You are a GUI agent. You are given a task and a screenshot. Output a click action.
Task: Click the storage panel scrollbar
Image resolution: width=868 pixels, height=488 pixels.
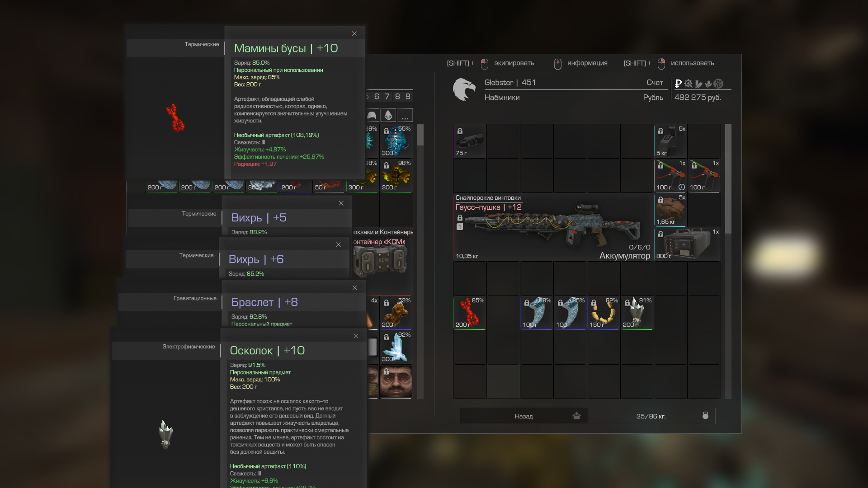pos(420,135)
